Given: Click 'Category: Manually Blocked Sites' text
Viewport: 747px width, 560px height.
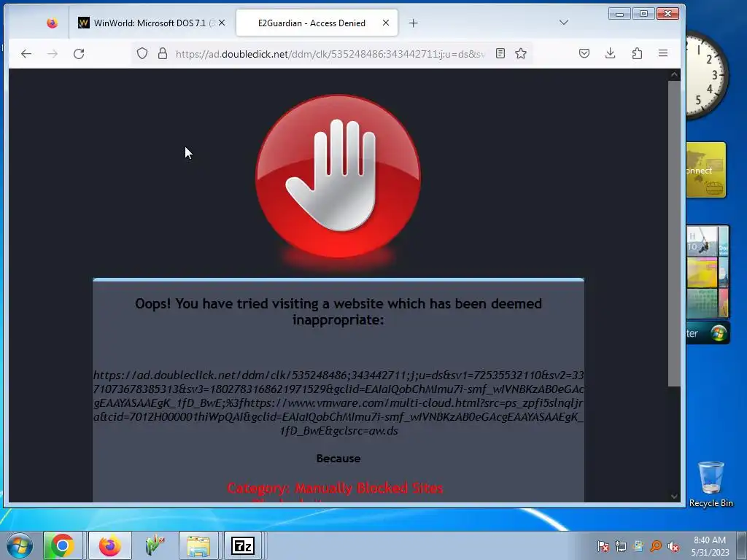Looking at the screenshot, I should pyautogui.click(x=335, y=488).
